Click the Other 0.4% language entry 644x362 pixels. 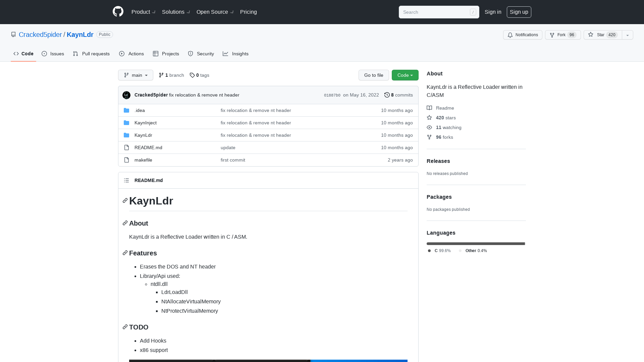point(473,251)
